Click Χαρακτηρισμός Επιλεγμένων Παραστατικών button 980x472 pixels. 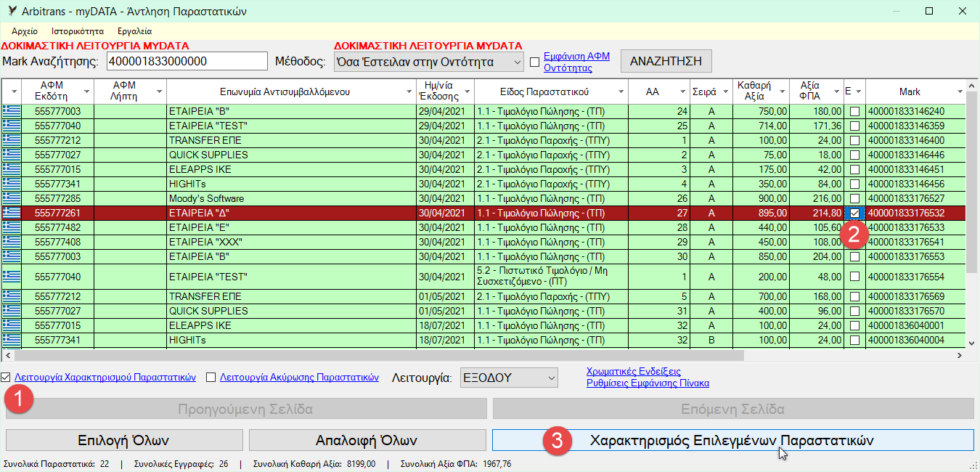pos(732,441)
